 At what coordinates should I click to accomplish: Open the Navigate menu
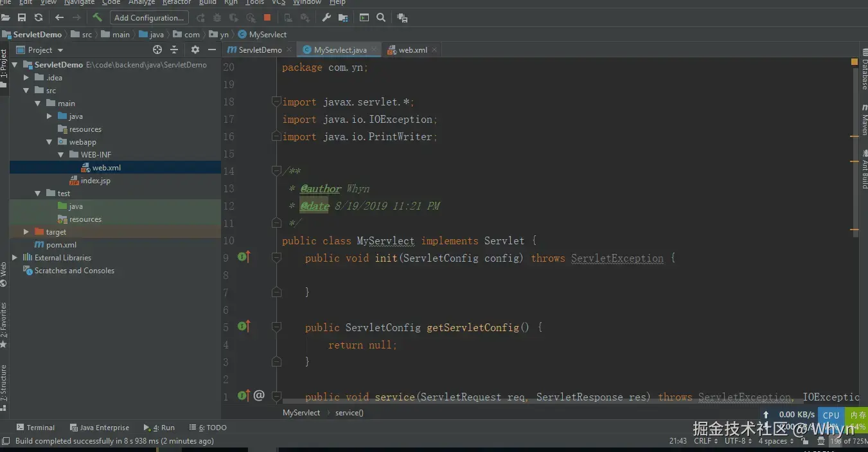point(79,3)
